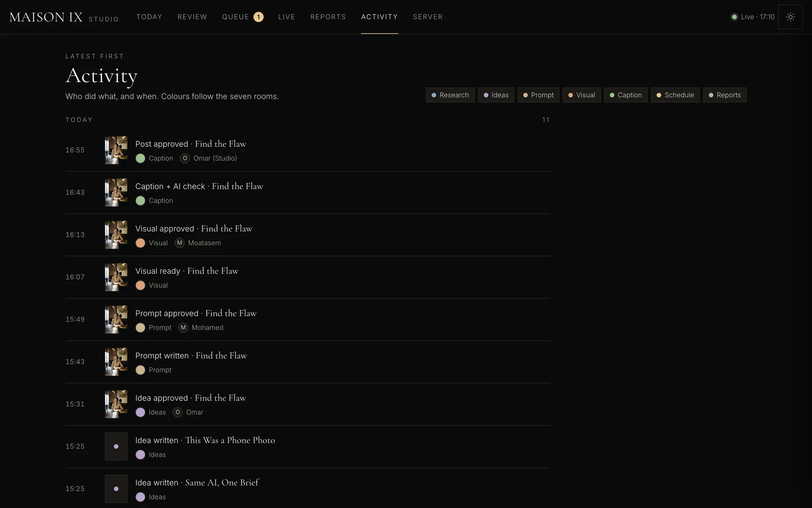Toggle the Ideas room filter
This screenshot has height=508, width=812.
tap(496, 95)
